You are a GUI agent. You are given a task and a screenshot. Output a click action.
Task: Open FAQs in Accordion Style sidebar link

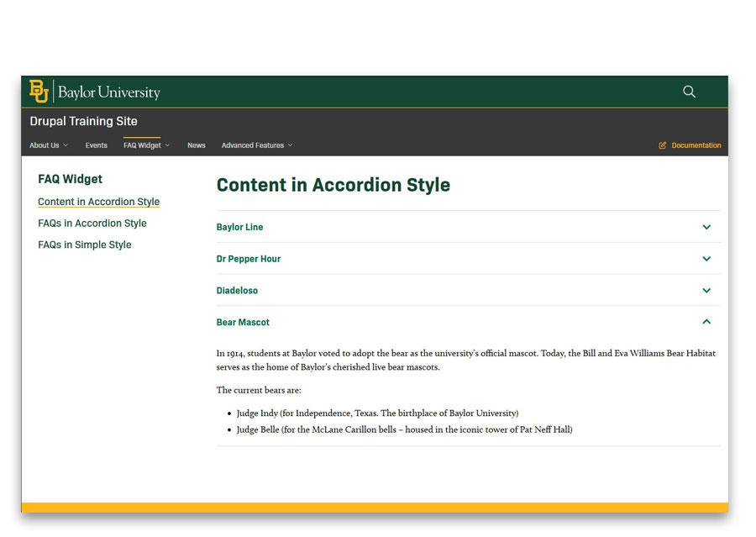(92, 223)
